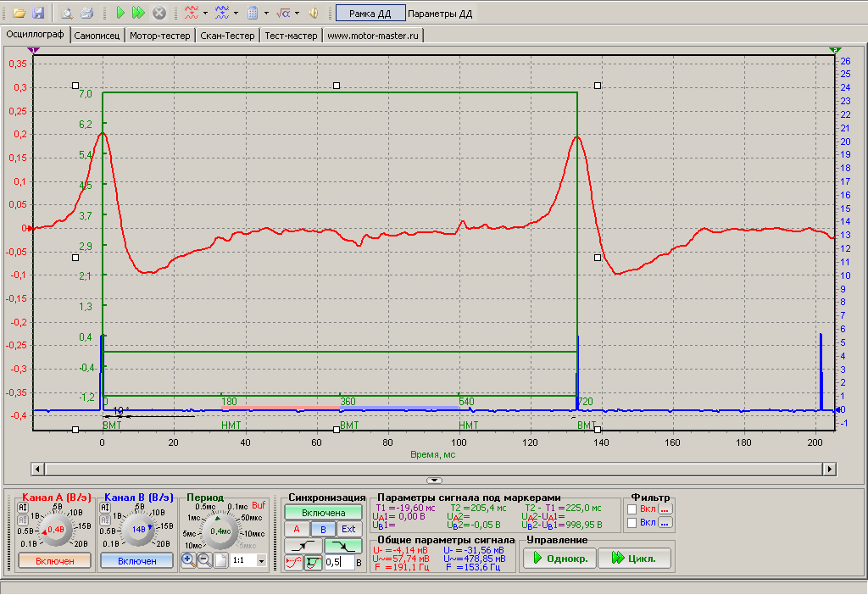The width and height of the screenshot is (868, 595).
Task: Click the Однокр. single run button
Action: [x=558, y=559]
